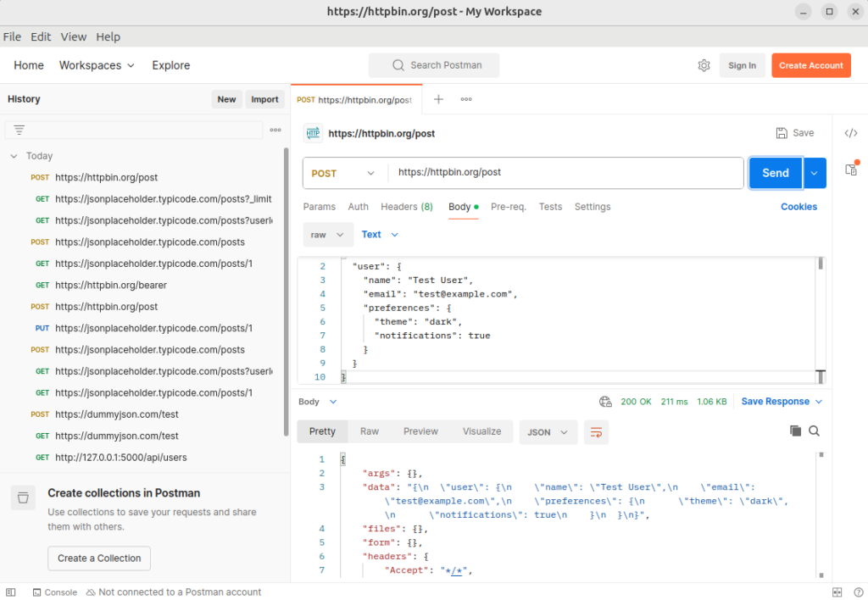Switch to the Auth tab
The height and width of the screenshot is (600, 868).
tap(359, 207)
